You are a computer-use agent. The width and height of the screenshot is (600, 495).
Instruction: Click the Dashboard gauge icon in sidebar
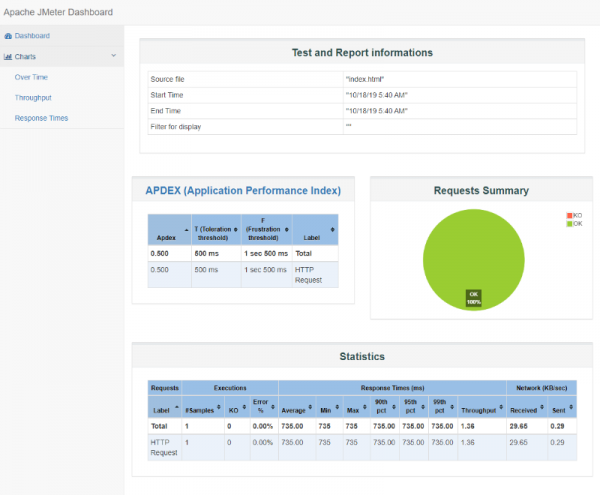pos(9,36)
